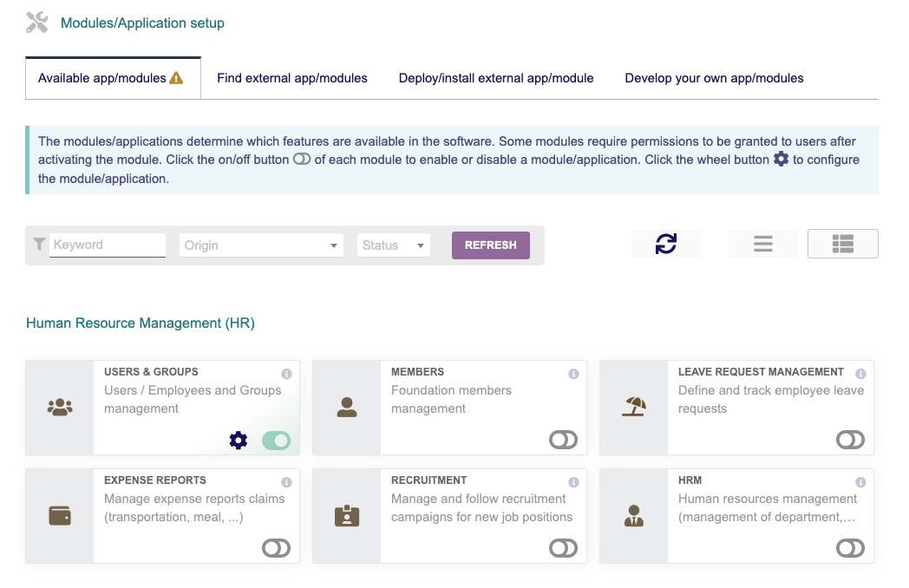The width and height of the screenshot is (909, 588).
Task: Click the reload modules list icon
Action: [666, 244]
